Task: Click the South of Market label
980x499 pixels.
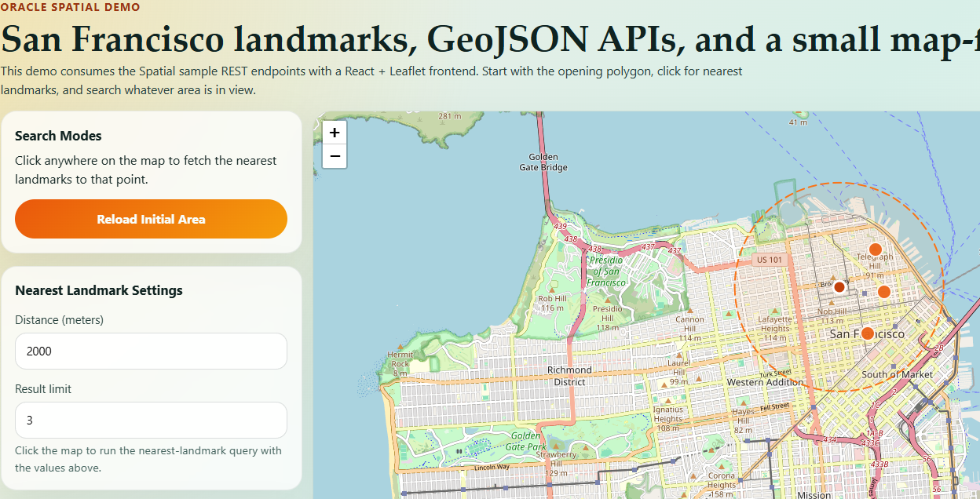Action: (x=897, y=374)
